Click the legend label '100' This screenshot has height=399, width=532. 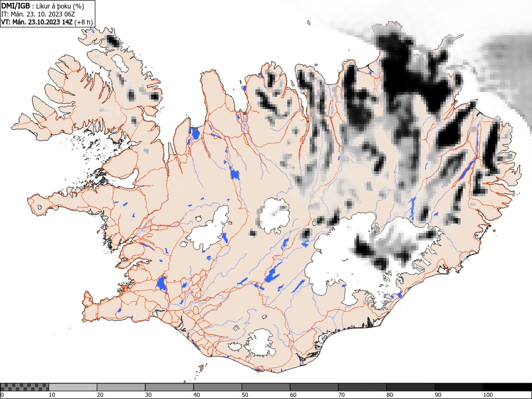point(488,395)
